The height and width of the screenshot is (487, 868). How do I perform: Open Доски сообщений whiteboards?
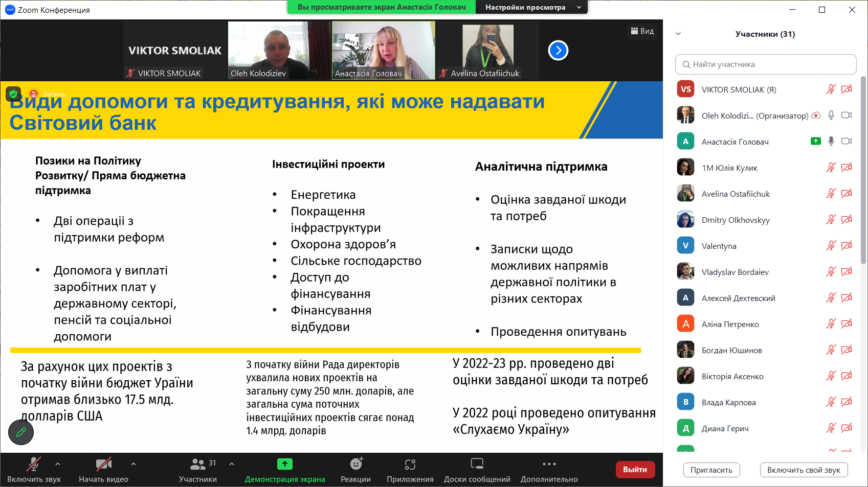point(477,464)
